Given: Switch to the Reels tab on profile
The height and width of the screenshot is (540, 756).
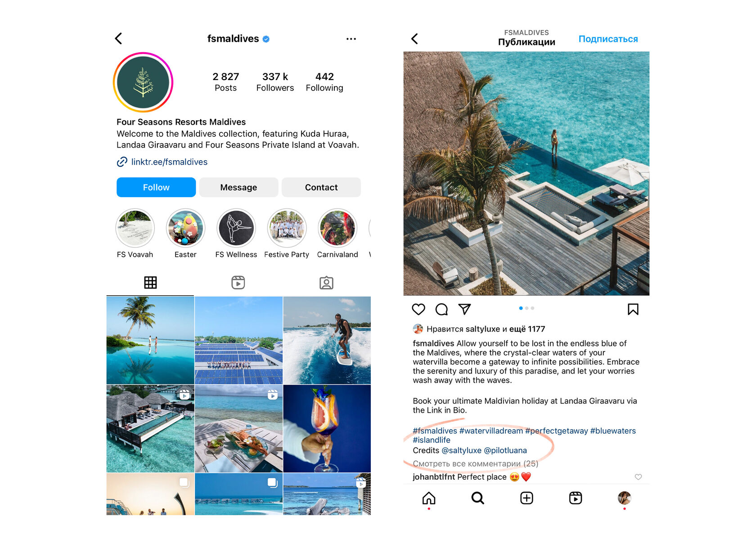Looking at the screenshot, I should pyautogui.click(x=238, y=283).
